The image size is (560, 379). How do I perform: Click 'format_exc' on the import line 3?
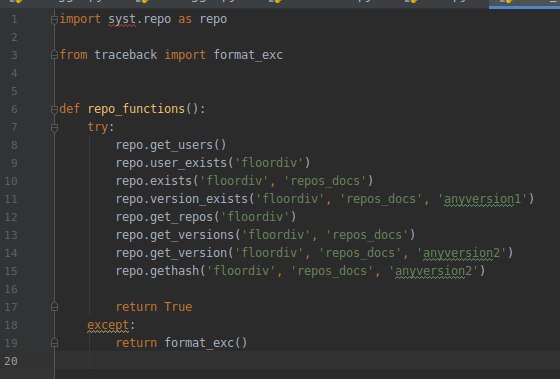tap(248, 55)
